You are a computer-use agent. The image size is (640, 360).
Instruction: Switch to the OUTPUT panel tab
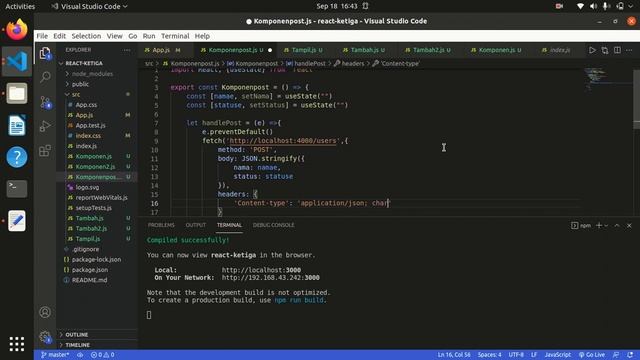click(196, 225)
